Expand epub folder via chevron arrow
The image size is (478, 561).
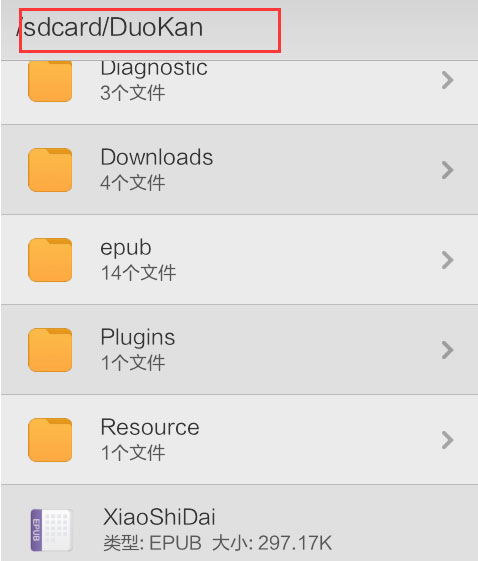pos(447,260)
